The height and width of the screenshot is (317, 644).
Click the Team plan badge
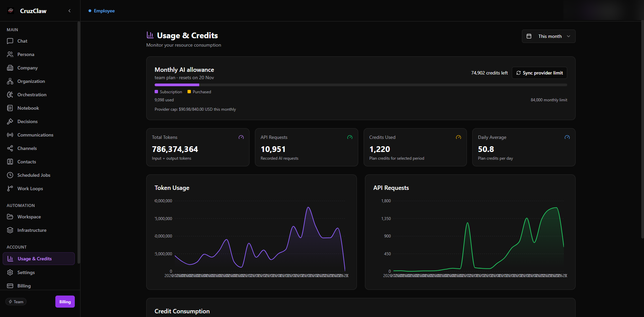(x=16, y=302)
